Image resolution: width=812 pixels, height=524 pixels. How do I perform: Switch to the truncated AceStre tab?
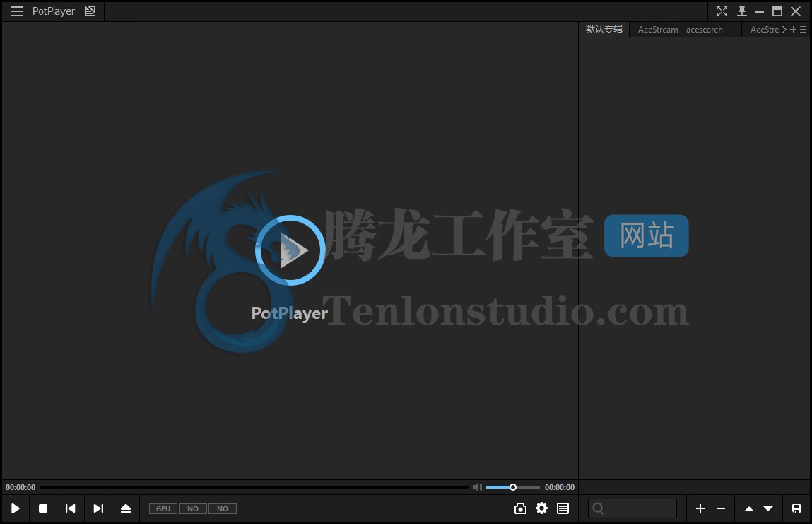(765, 30)
